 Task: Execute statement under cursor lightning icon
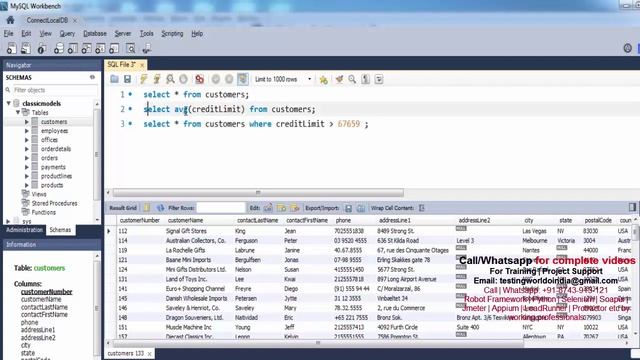pyautogui.click(x=157, y=79)
